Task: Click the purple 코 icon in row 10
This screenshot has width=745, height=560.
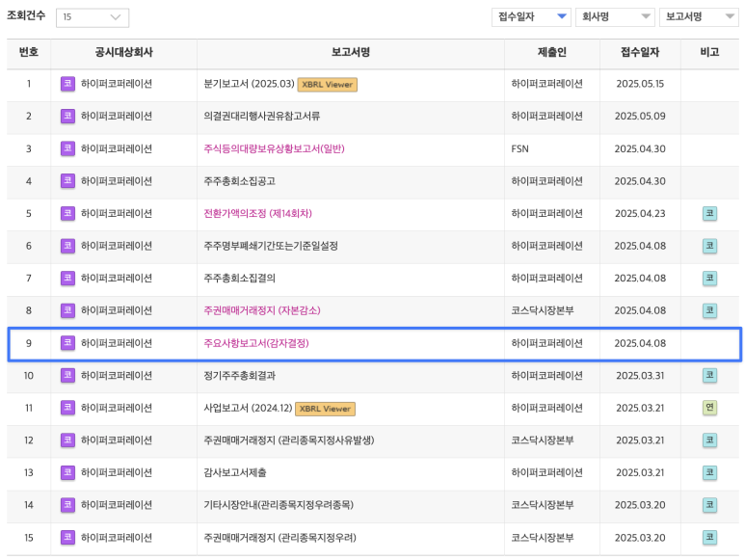Action: click(x=67, y=376)
